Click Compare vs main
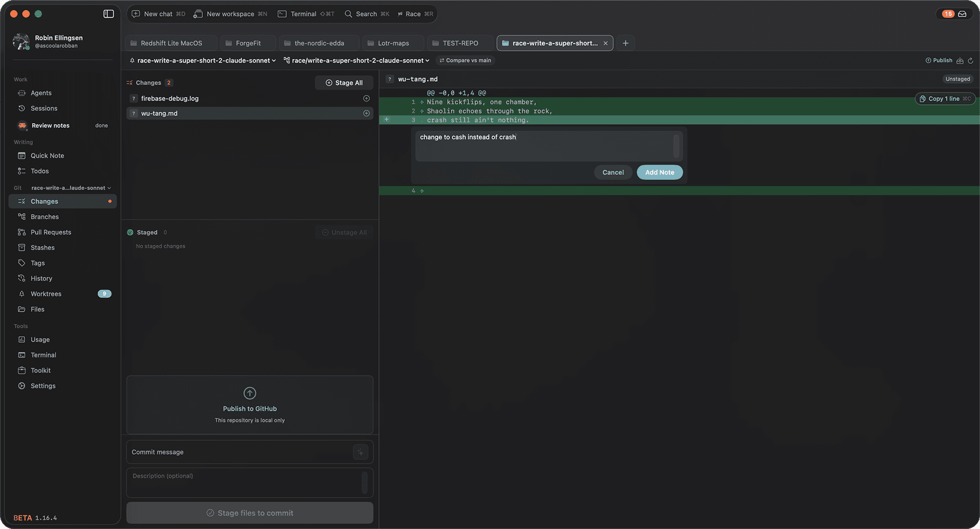980x529 pixels. tap(465, 61)
